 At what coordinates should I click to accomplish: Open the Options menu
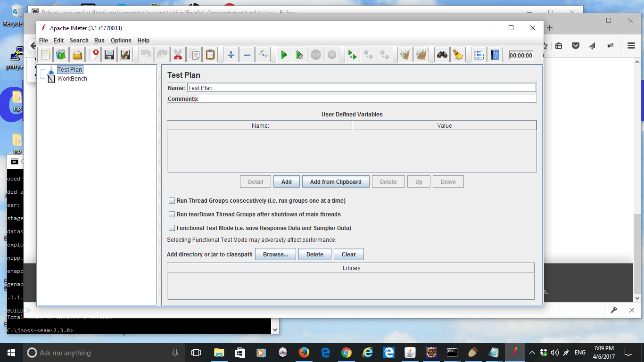coord(121,41)
